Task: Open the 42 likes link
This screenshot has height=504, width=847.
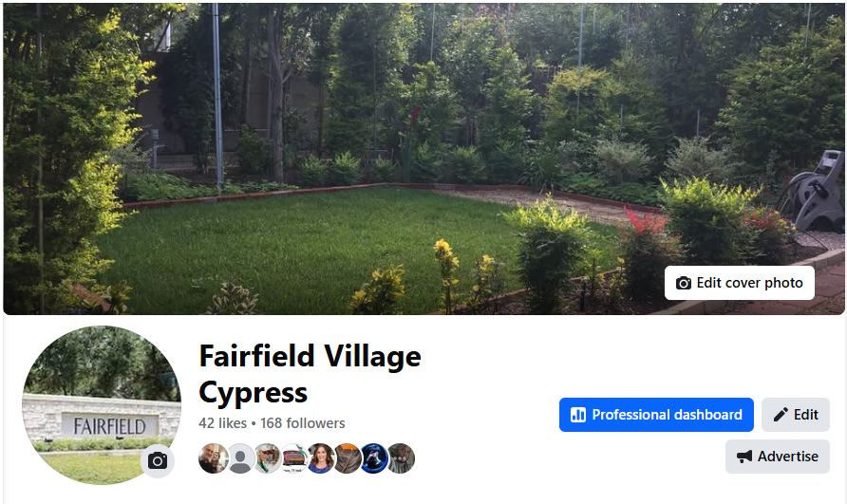Action: [x=222, y=423]
